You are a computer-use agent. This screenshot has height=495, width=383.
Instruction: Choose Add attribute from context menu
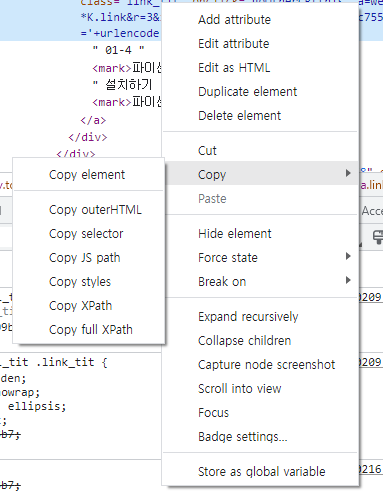point(260,20)
